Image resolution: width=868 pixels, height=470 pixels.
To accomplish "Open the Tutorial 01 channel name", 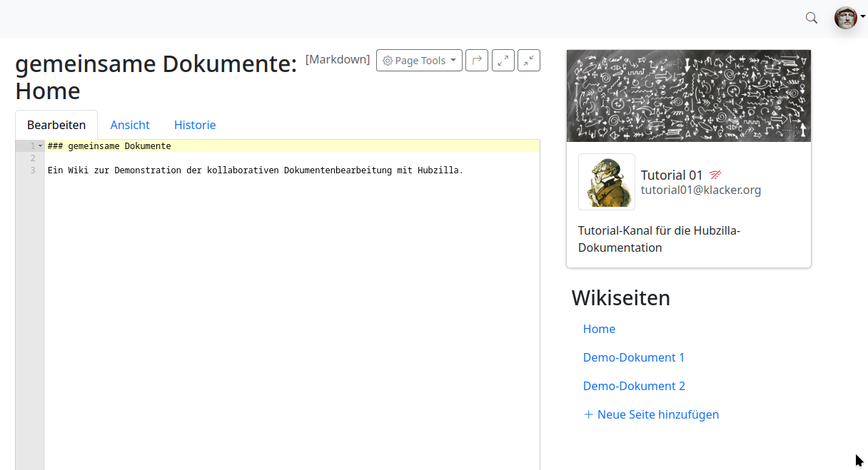I will 672,175.
